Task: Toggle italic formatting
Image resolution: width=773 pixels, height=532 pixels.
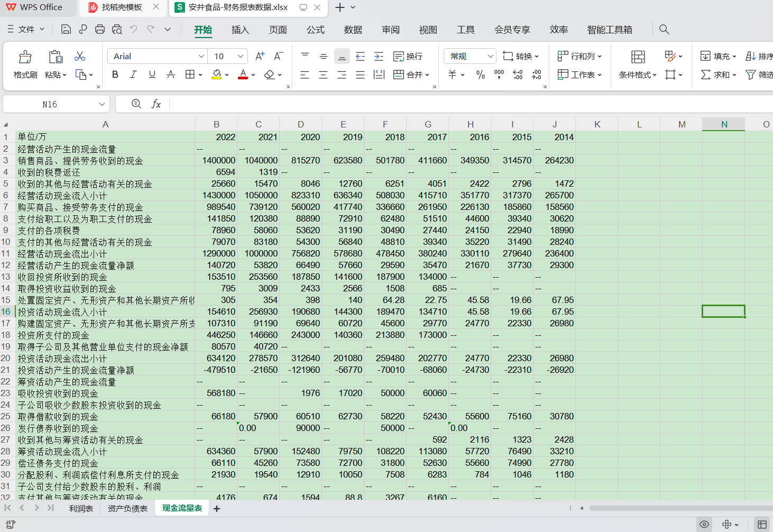Action: [133, 75]
